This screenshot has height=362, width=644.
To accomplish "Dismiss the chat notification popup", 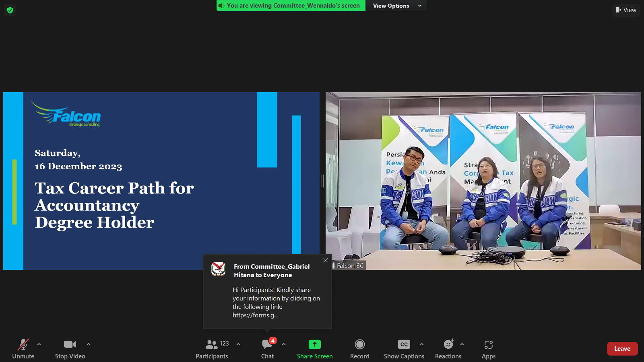I will [x=326, y=260].
